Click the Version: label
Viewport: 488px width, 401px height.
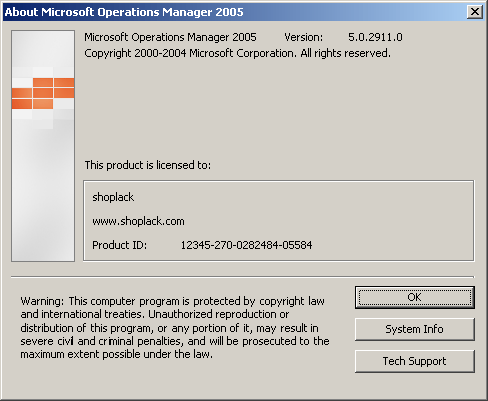point(303,37)
